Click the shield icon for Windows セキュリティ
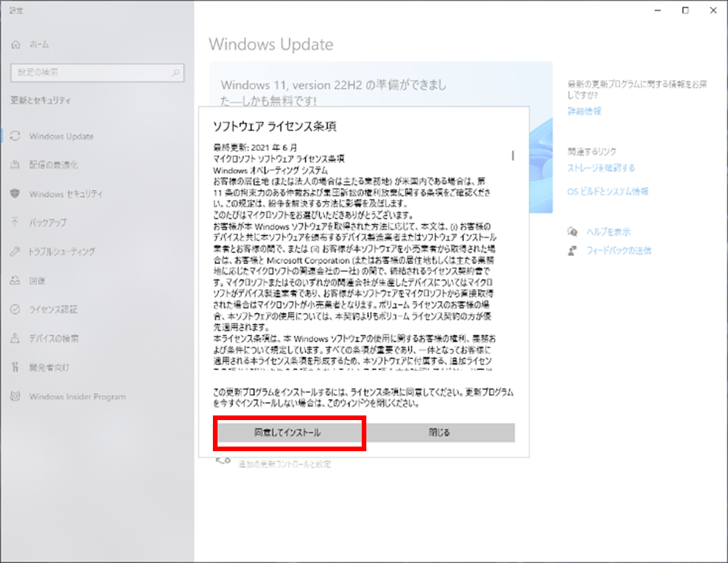 [x=15, y=193]
